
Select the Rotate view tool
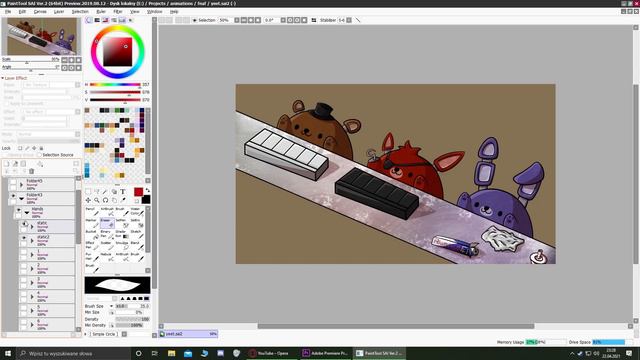click(x=105, y=200)
